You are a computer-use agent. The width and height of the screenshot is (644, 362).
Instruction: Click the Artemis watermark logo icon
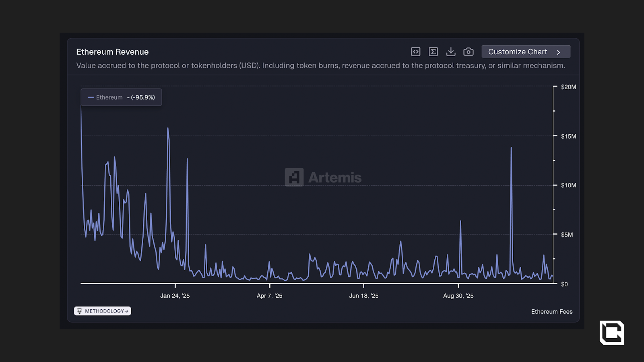pos(294,177)
